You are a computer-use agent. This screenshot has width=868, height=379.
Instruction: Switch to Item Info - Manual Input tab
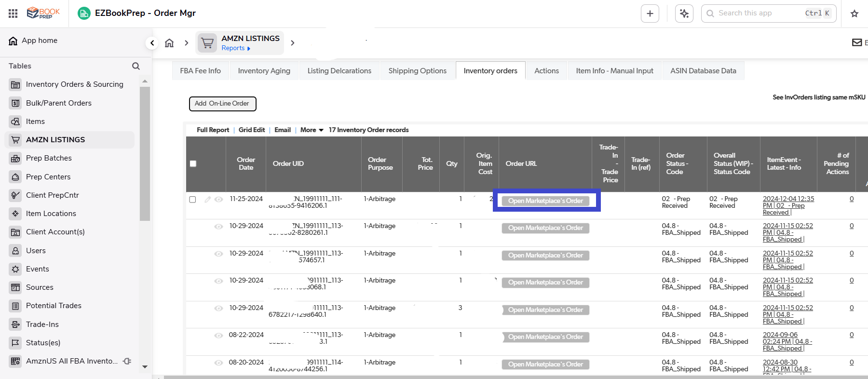click(614, 71)
